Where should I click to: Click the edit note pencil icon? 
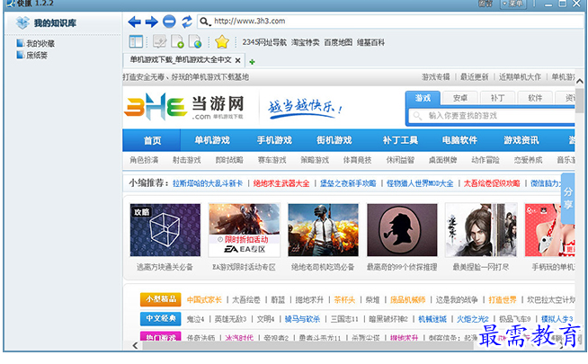159,41
